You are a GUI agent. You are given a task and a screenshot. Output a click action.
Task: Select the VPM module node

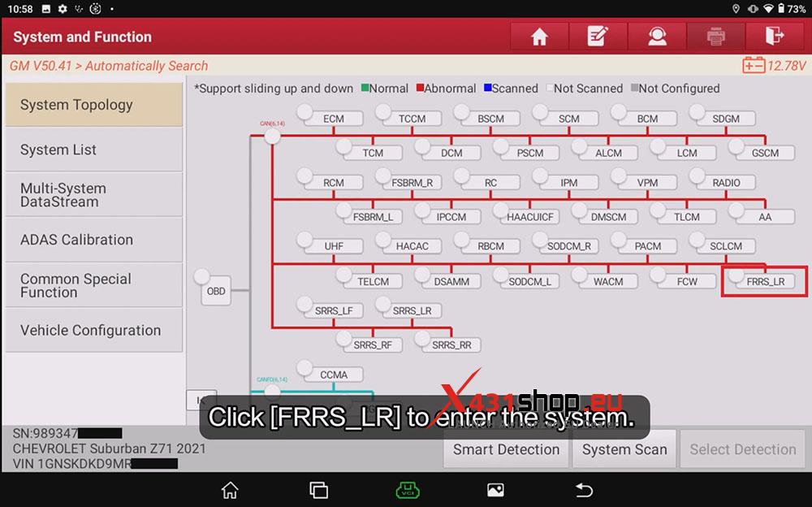(647, 183)
